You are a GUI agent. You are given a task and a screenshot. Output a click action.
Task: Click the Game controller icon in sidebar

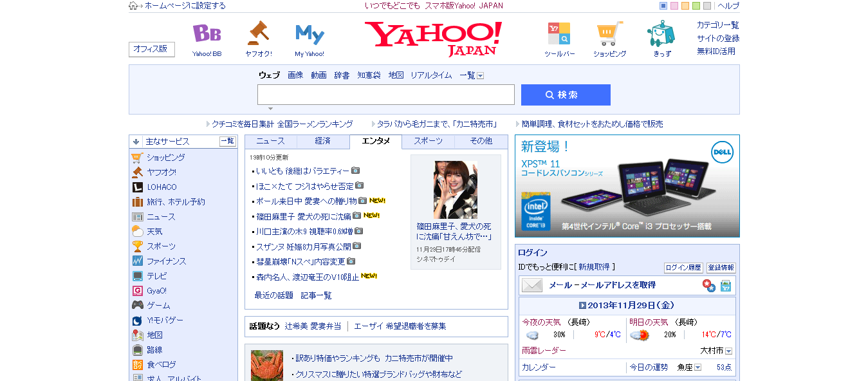click(x=137, y=305)
